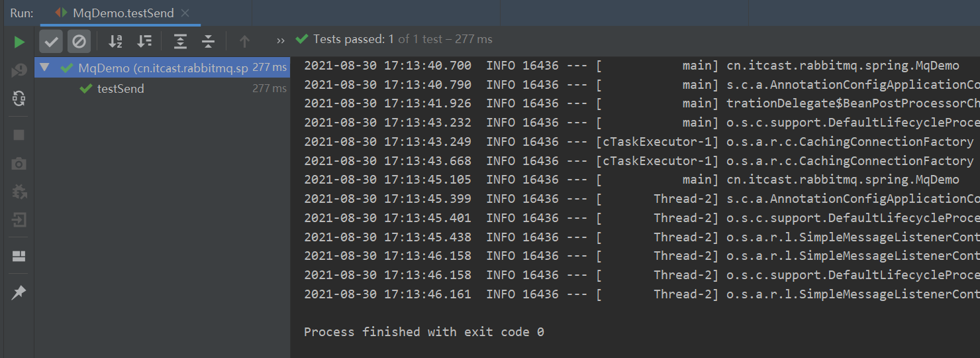Select the MqDemo.testSend run tab
The width and height of the screenshot is (980, 358).
coord(115,13)
